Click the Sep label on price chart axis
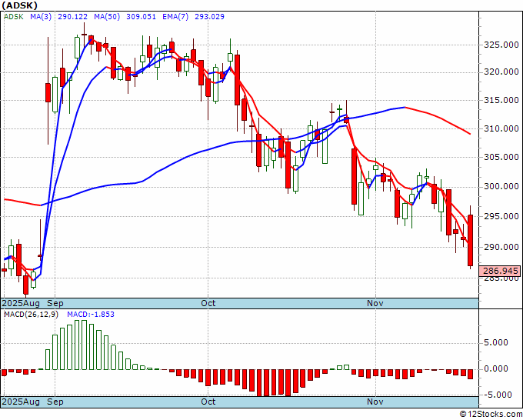Image resolution: width=523 pixels, height=420 pixels. (x=55, y=303)
